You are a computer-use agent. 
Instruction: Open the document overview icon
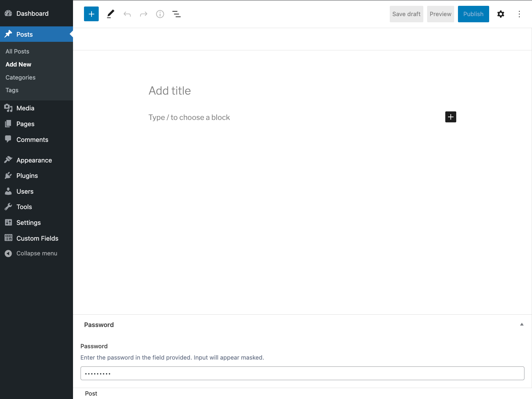click(x=176, y=14)
